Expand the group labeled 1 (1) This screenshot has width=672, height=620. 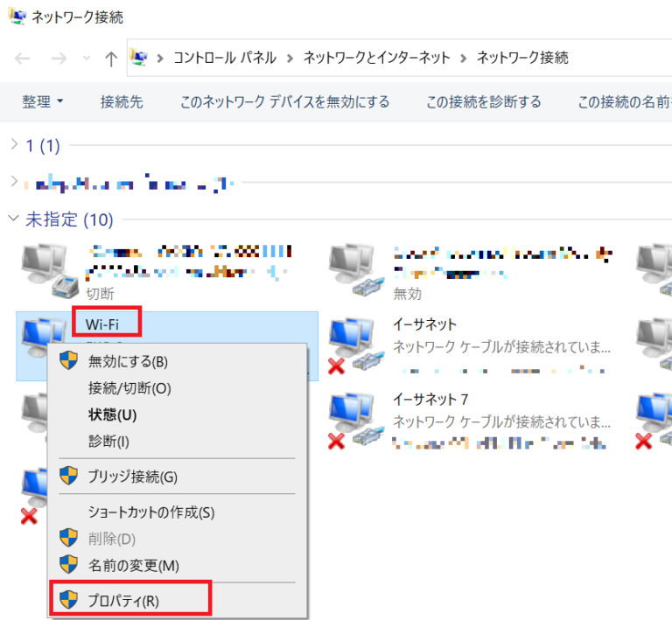(x=14, y=144)
